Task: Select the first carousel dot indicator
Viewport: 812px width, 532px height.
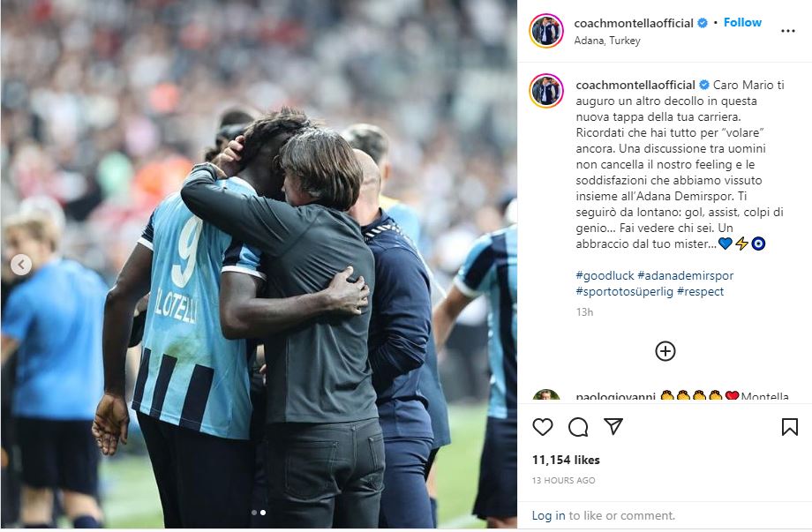Action: pos(254,513)
